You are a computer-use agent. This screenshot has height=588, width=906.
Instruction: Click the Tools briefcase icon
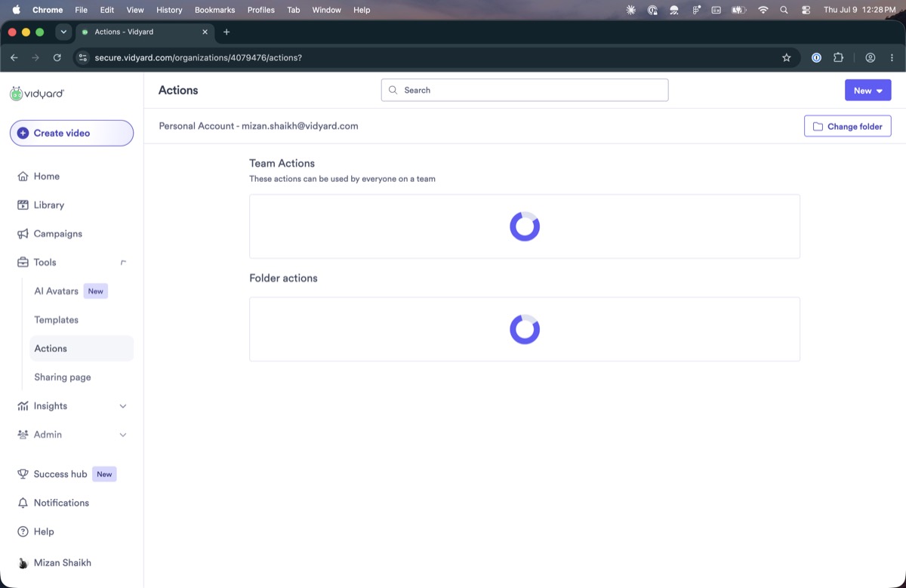(23, 262)
